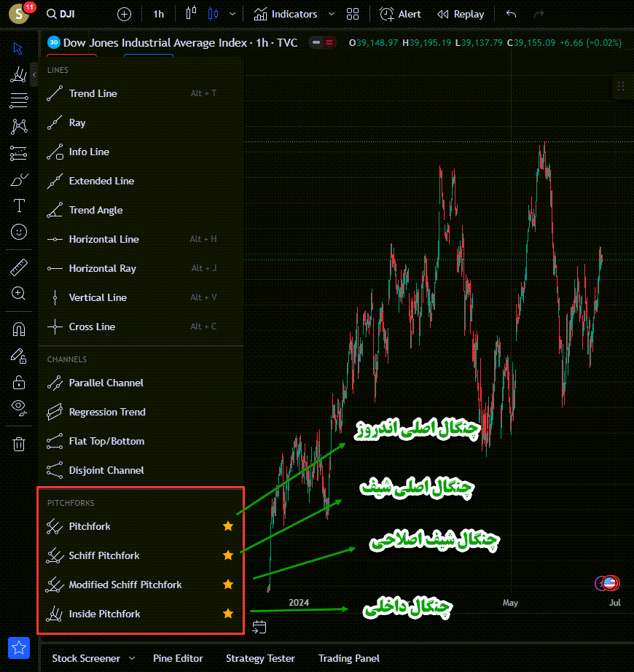Viewport: 634px width, 672px height.
Task: Click the add symbol plus icon
Action: click(124, 14)
